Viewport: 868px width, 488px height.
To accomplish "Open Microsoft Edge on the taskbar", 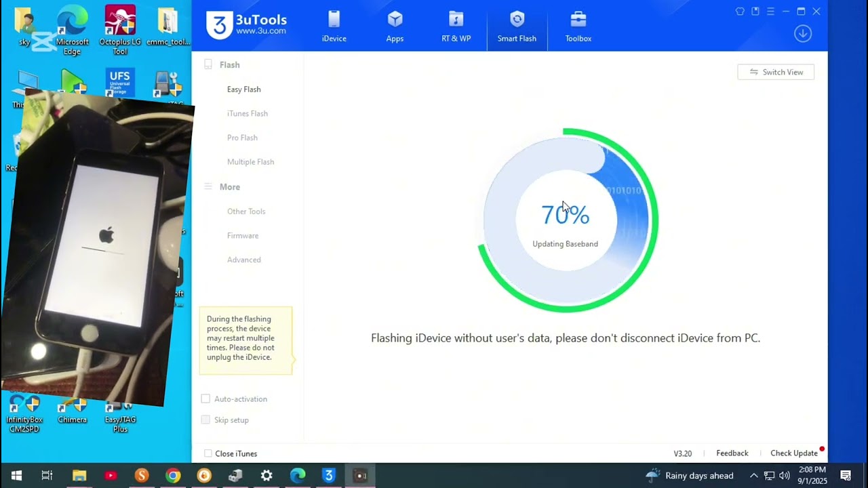I will click(298, 476).
